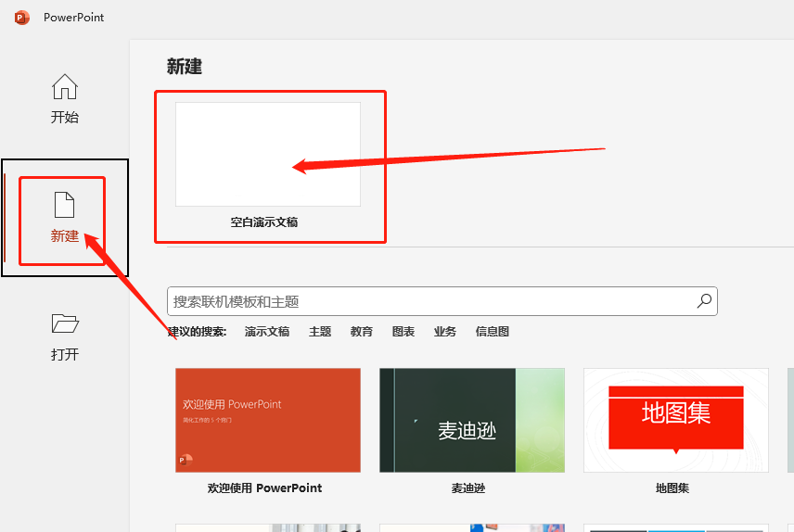Go to the 打开 folder section
The image size is (794, 532).
click(x=65, y=337)
